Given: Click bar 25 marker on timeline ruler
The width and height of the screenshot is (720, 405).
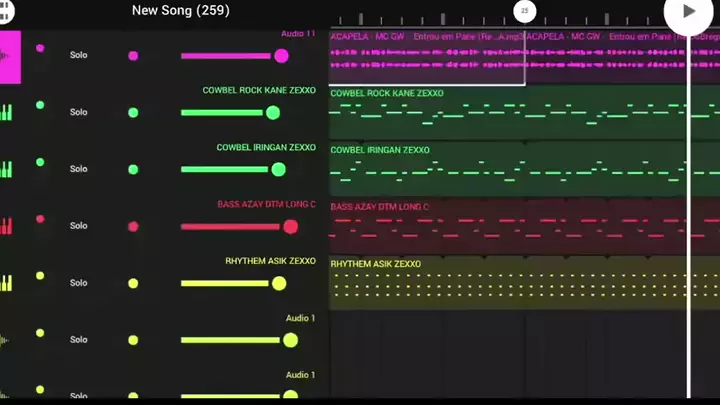Looking at the screenshot, I should [x=524, y=11].
